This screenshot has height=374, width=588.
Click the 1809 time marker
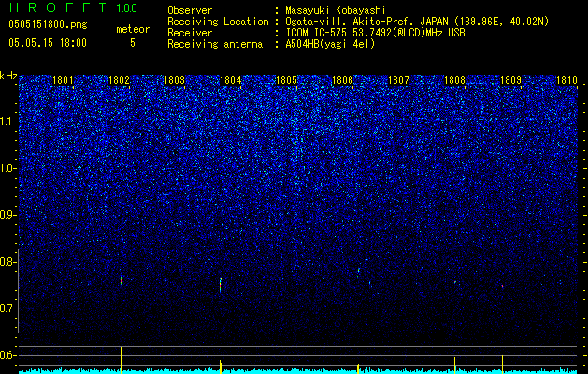510,80
